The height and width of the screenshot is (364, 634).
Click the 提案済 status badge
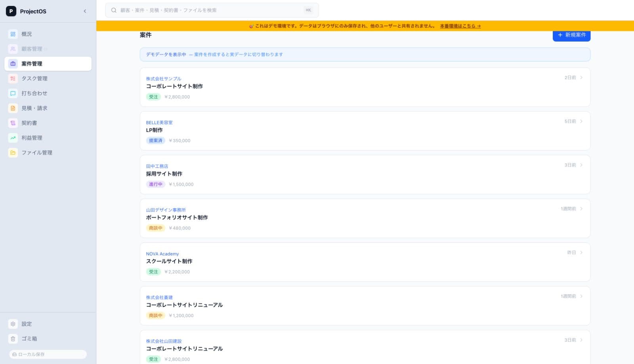click(156, 141)
